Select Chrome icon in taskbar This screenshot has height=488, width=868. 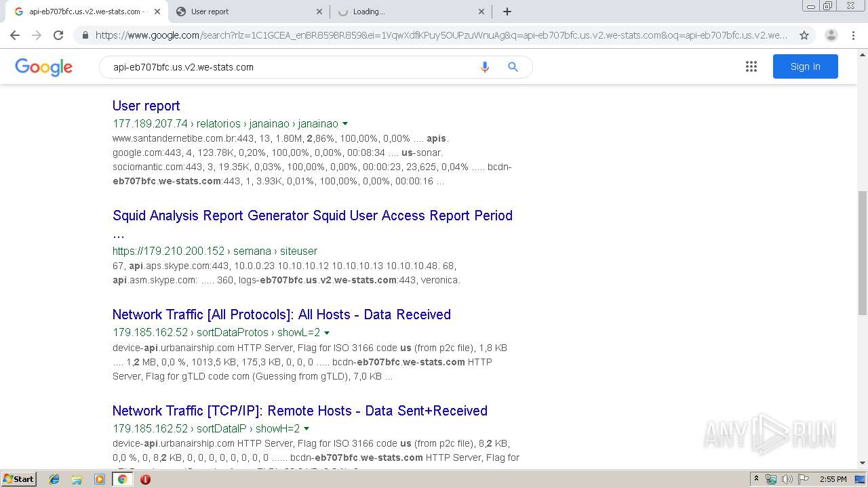(x=122, y=479)
